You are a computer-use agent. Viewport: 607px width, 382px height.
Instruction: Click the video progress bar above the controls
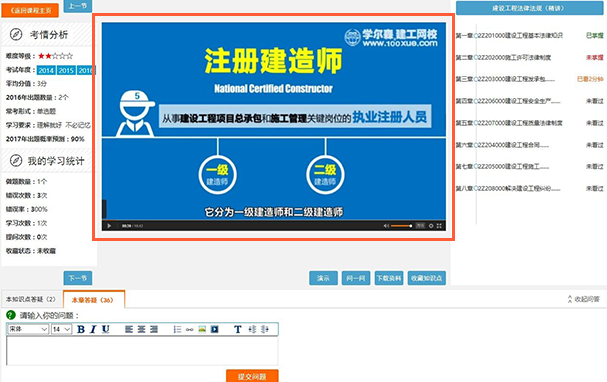pos(274,221)
